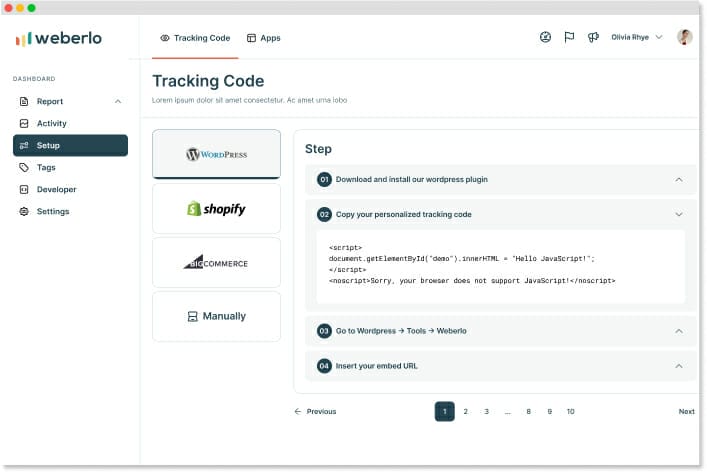
Task: Click the Manually server icon
Action: [193, 317]
